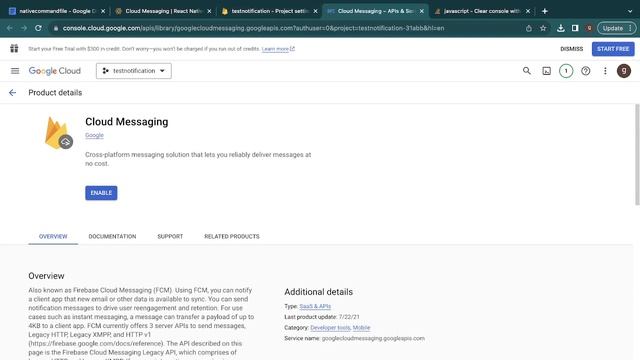Viewport: 640px width, 360px height.
Task: Open the browser downloads icon
Action: coord(561,28)
